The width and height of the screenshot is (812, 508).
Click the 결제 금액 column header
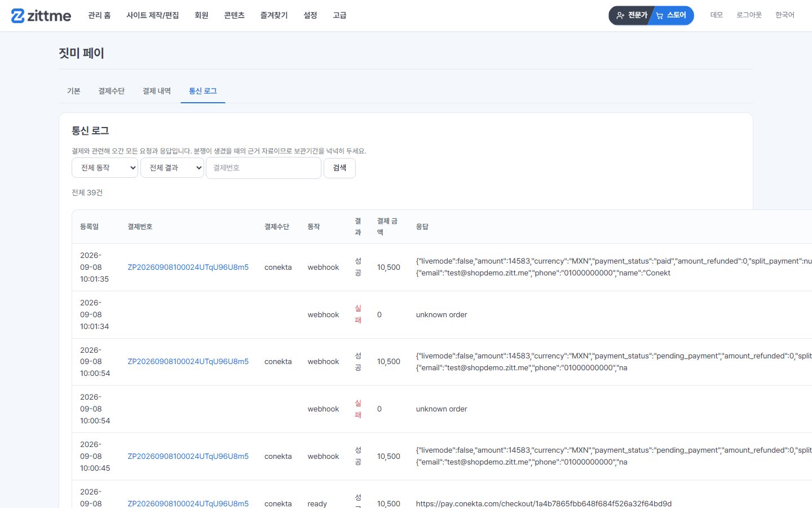click(x=387, y=226)
